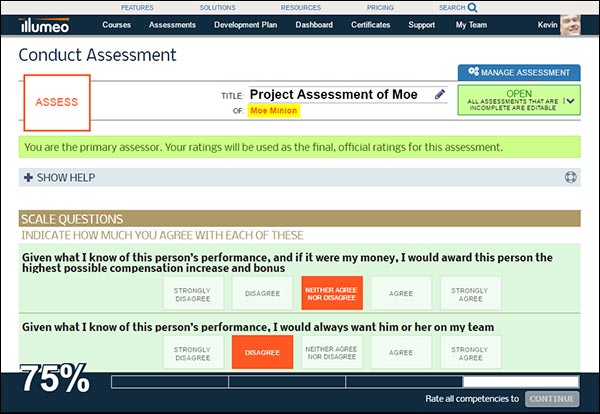The width and height of the screenshot is (600, 414).
Task: Click the plus icon beside Show Help
Action: (28, 178)
